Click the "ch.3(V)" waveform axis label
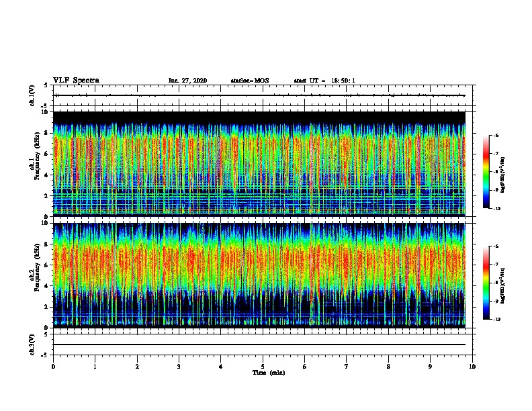This screenshot has height=411, width=532. point(32,345)
